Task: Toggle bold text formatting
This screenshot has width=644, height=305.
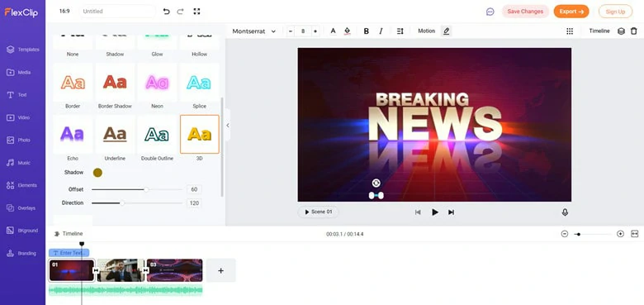Action: pos(367,31)
